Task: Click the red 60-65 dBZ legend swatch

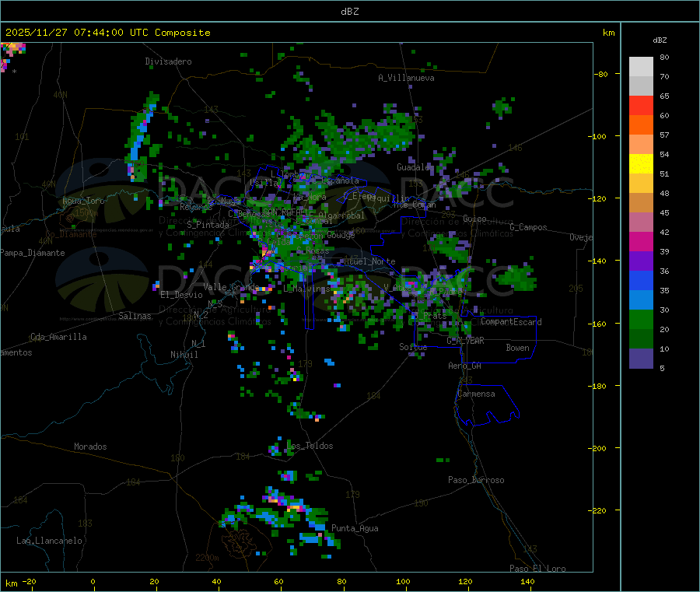Action: click(641, 105)
